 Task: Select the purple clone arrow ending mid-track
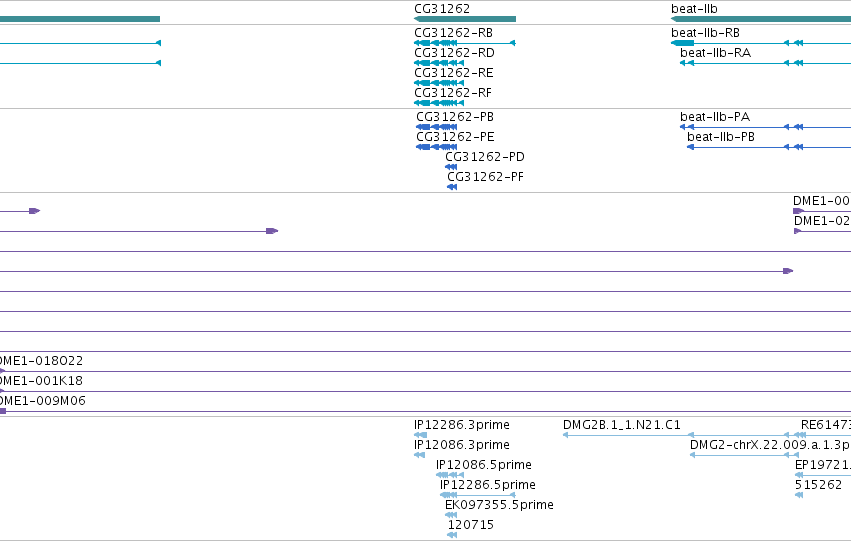272,231
